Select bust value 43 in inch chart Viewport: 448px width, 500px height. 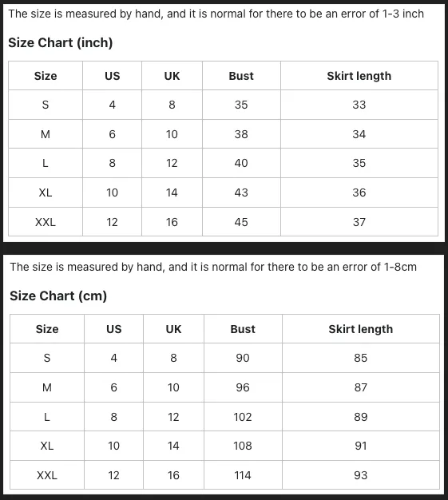pos(241,192)
